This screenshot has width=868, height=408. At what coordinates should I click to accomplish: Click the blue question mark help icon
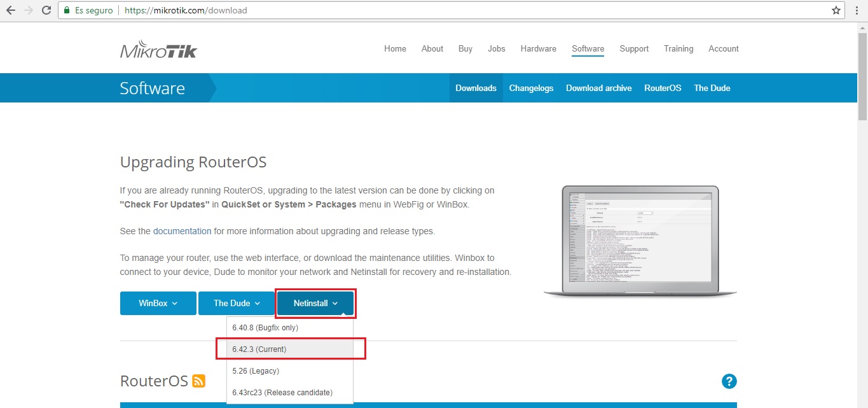(729, 381)
